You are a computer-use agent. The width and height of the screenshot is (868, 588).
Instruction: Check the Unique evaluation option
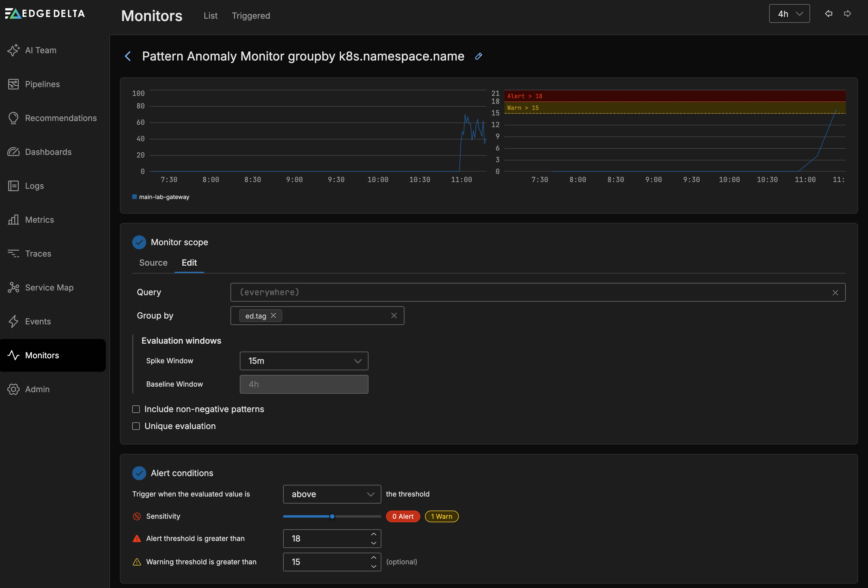[x=136, y=426]
